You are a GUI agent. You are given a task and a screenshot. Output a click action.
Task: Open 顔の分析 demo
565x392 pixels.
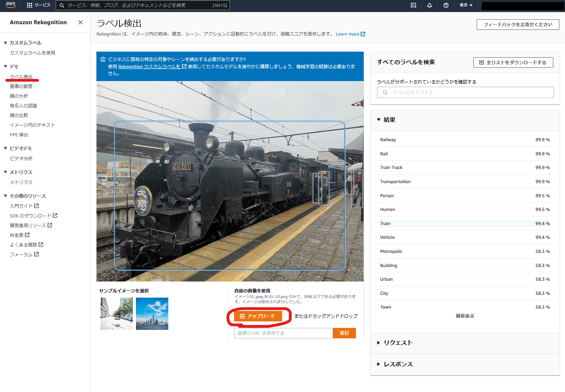coord(19,96)
